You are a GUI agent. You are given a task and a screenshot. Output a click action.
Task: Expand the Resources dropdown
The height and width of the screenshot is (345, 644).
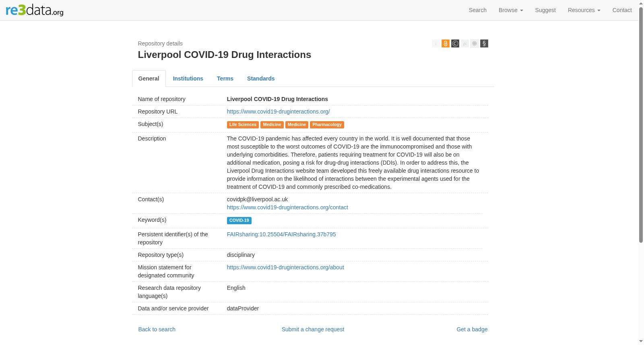(x=584, y=10)
